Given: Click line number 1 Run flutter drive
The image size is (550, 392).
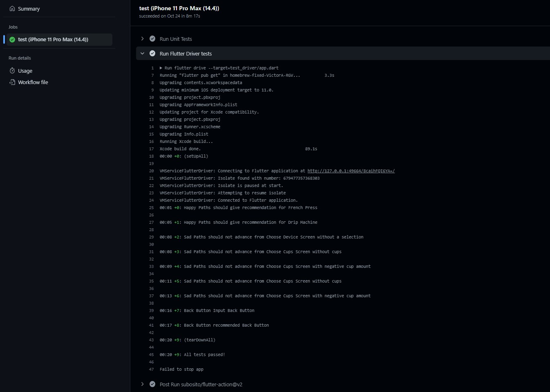Looking at the screenshot, I should 152,68.
